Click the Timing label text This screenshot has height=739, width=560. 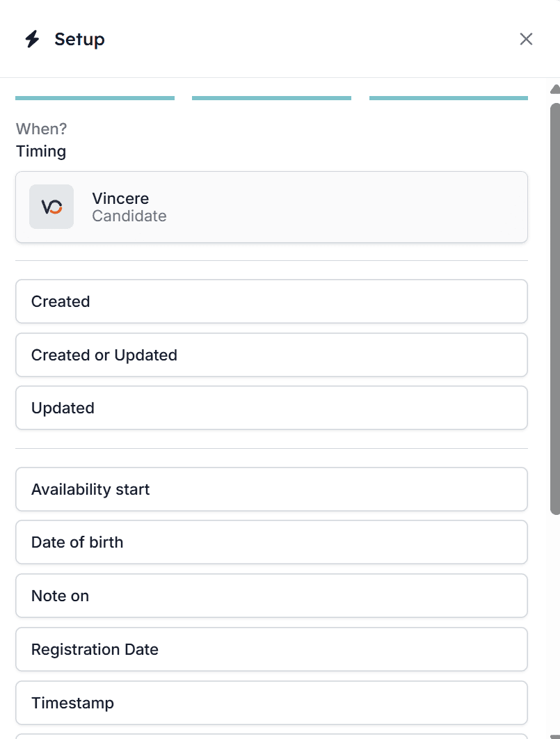tap(41, 152)
